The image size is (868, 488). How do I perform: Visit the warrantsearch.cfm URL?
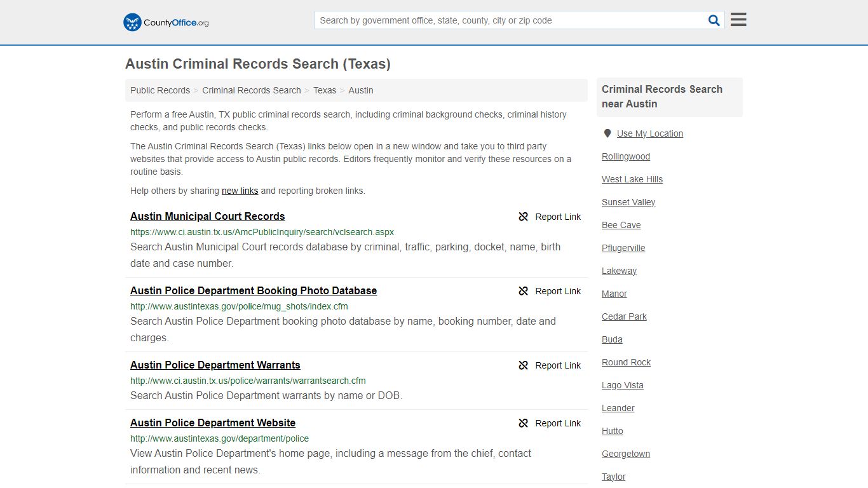(248, 381)
